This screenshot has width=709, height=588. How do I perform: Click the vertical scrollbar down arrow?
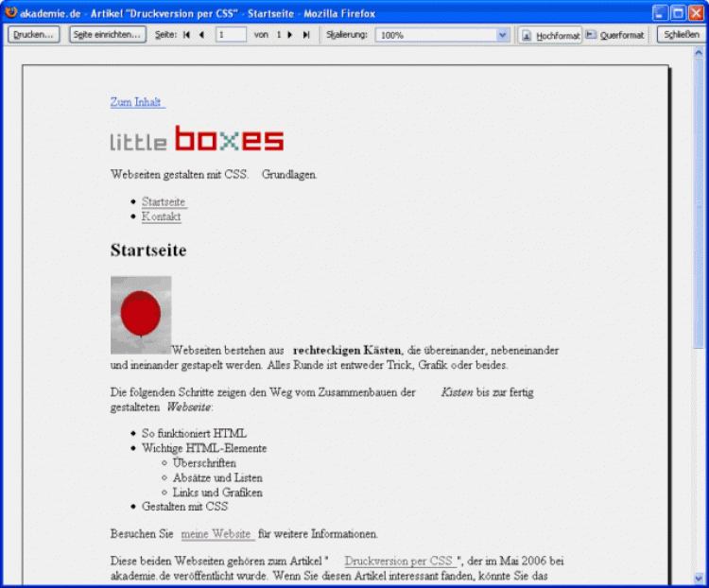[x=700, y=579]
